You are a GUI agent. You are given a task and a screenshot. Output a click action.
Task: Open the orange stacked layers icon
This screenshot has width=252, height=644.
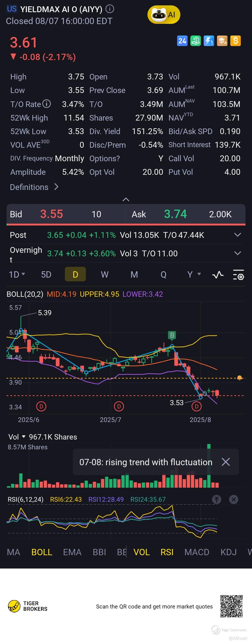[x=222, y=41]
